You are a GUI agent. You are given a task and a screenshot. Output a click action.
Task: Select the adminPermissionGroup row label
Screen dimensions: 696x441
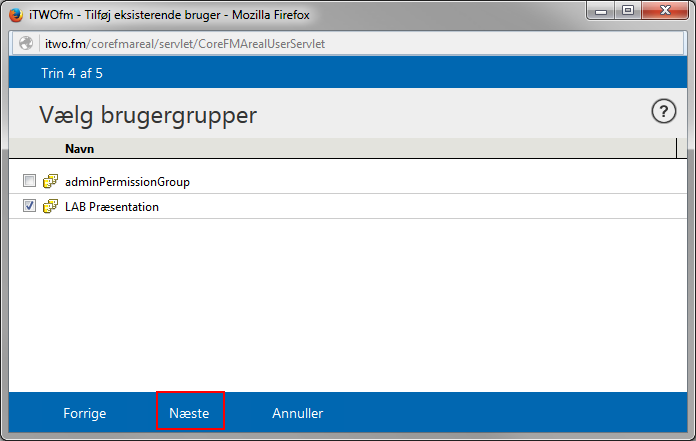(127, 182)
